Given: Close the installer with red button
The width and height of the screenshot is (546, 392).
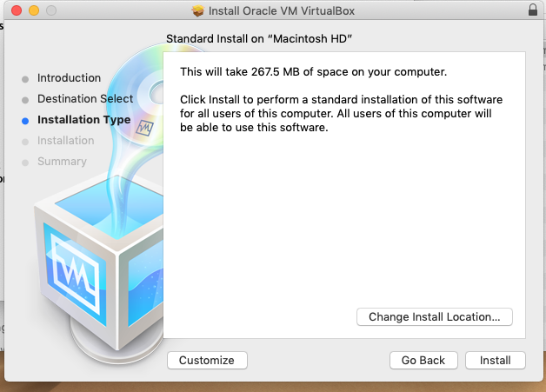Looking at the screenshot, I should (17, 10).
